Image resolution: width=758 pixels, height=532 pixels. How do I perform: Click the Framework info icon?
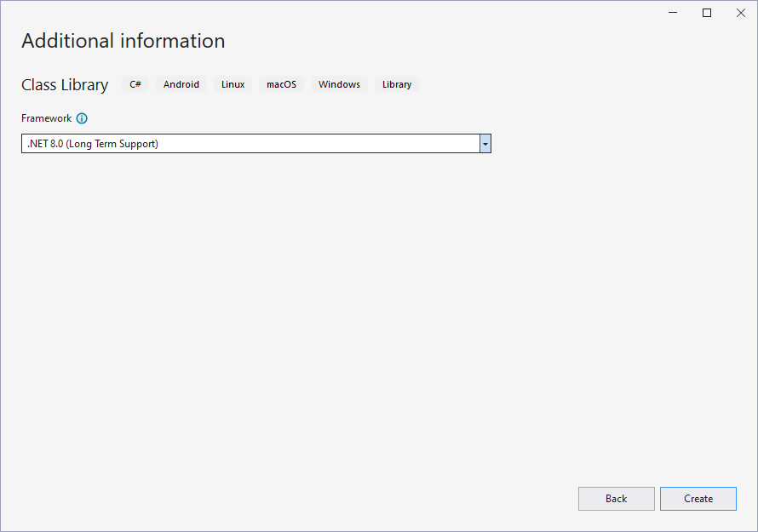82,118
